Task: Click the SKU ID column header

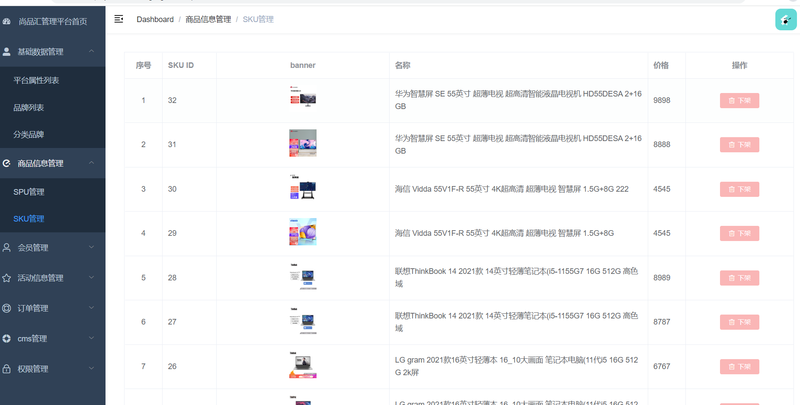Action: point(181,65)
